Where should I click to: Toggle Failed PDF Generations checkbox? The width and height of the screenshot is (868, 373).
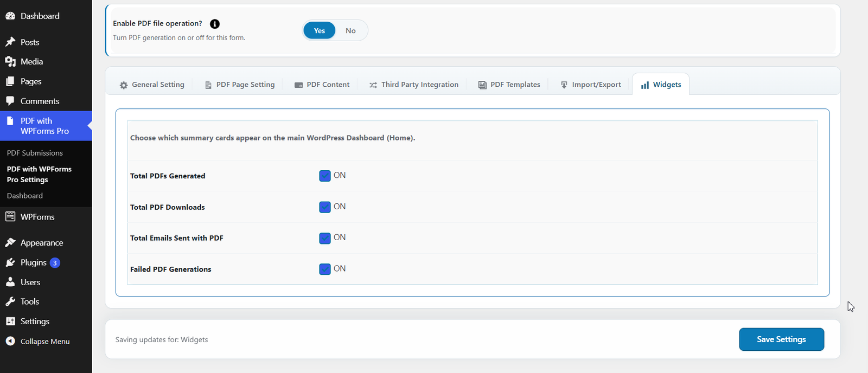coord(325,269)
